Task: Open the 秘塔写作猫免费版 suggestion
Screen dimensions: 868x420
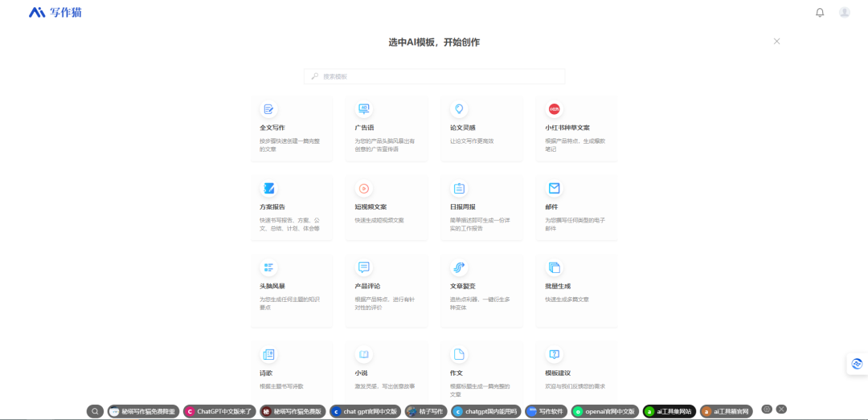Action: coord(293,411)
